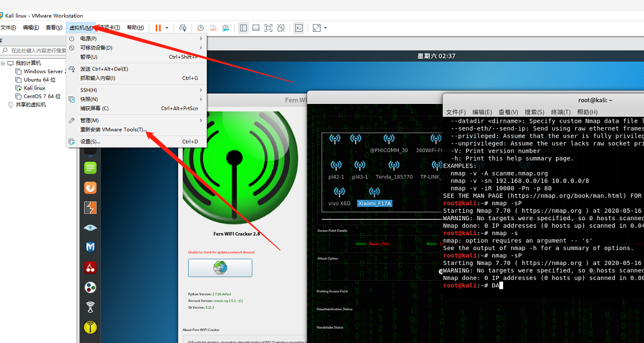Open terminal 帮助(H) menu

click(x=587, y=112)
